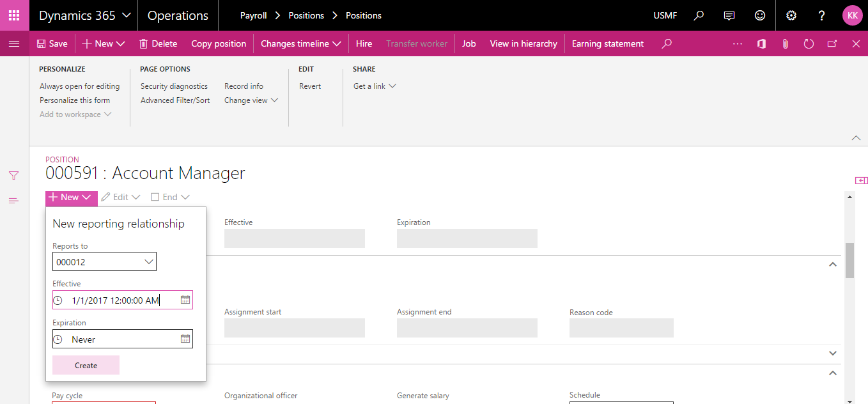Open New dropdown in action pane
Screen dimensions: 868x404
click(x=104, y=43)
